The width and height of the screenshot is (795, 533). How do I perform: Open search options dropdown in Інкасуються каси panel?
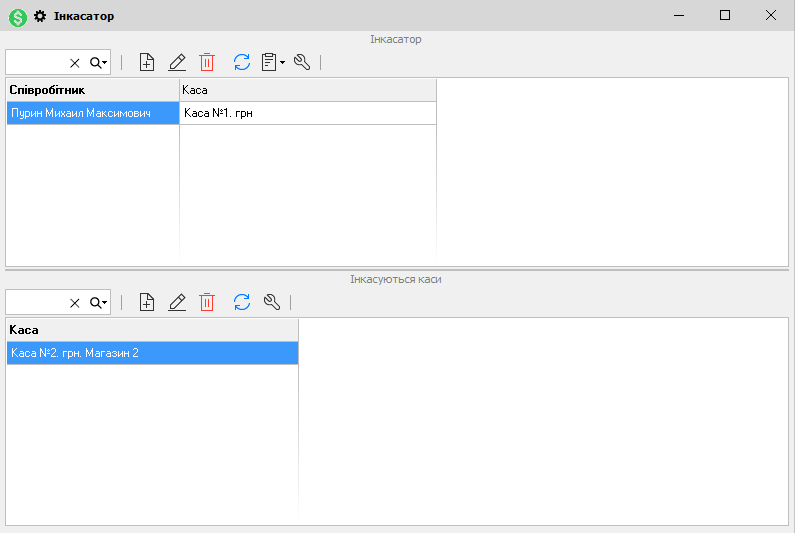[98, 303]
